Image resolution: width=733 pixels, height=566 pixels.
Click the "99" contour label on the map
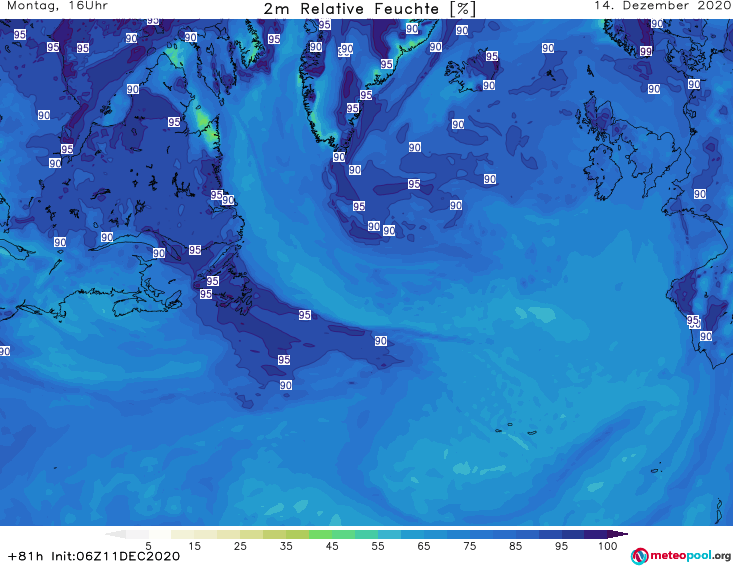coord(646,51)
